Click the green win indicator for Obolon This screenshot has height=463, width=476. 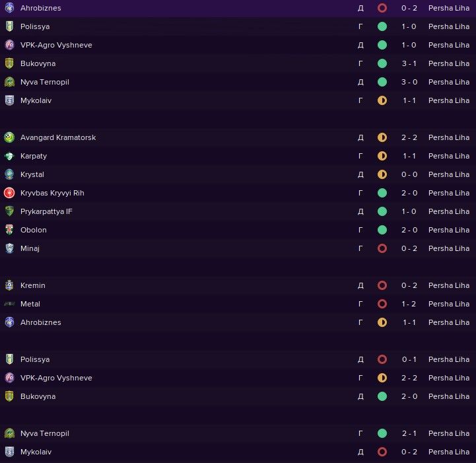pos(382,230)
